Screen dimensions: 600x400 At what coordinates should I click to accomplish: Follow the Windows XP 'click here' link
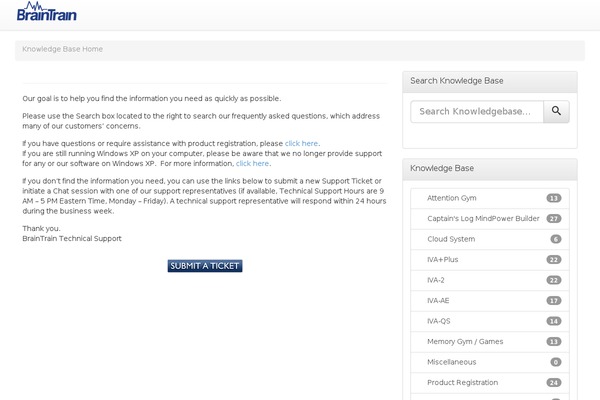coord(252,163)
